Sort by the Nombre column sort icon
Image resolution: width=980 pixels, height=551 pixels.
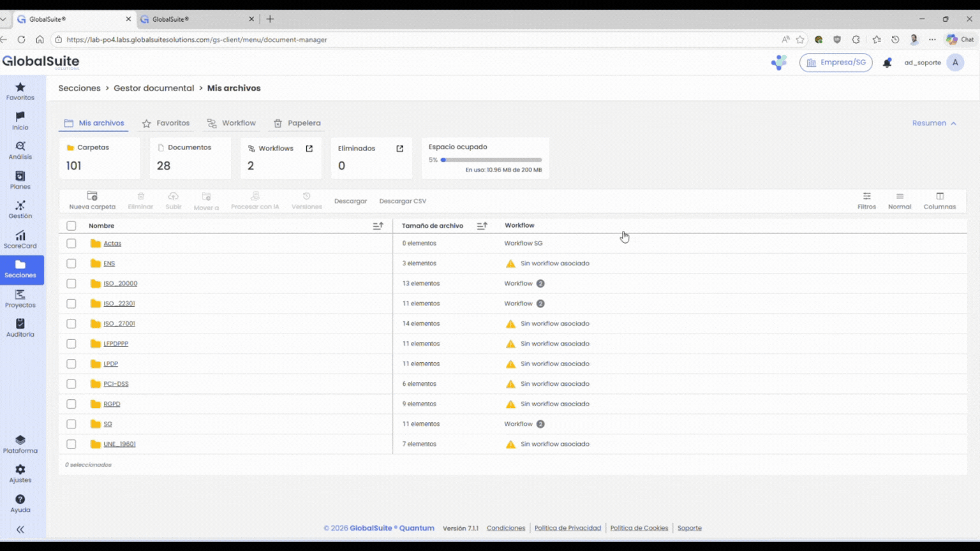[x=378, y=226]
